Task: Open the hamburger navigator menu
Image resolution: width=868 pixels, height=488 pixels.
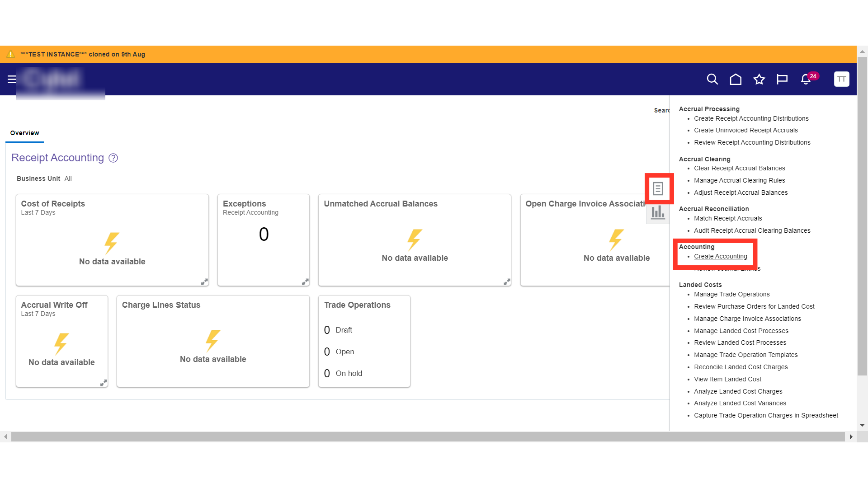Action: (x=12, y=80)
